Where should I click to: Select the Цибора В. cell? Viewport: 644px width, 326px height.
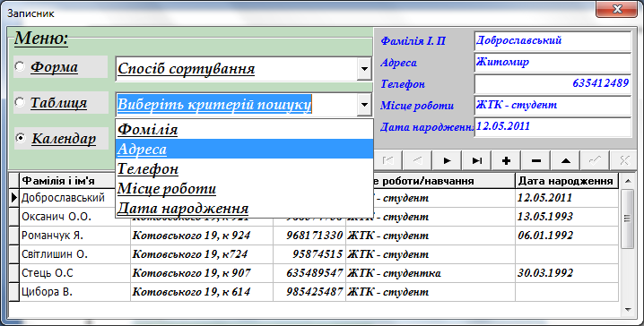(74, 292)
